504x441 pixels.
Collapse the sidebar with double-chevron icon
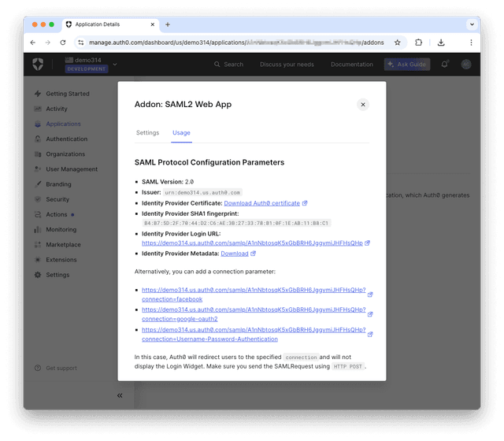pos(120,395)
